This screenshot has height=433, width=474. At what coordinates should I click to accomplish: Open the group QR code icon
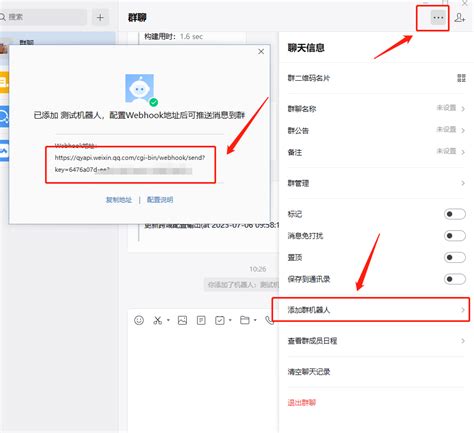click(461, 78)
